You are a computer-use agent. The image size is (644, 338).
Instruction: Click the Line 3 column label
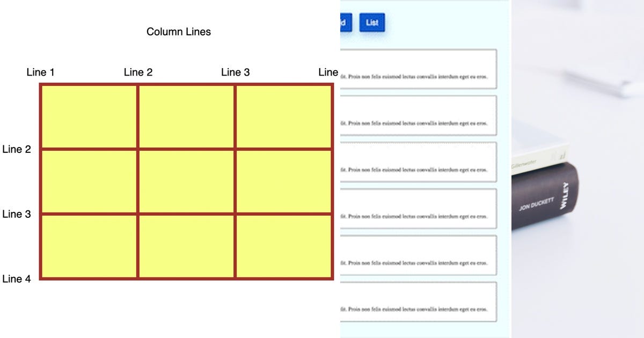235,72
